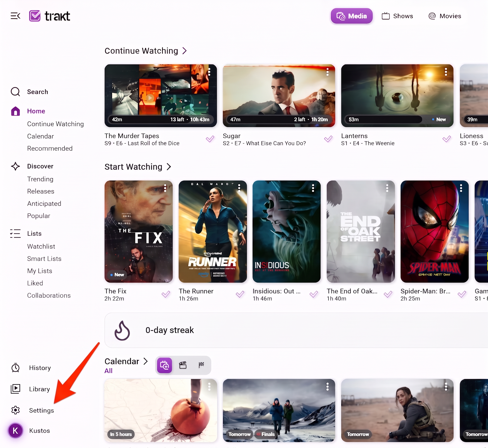488x448 pixels.
Task: Expand the Start Watching section chevron
Action: 169,167
